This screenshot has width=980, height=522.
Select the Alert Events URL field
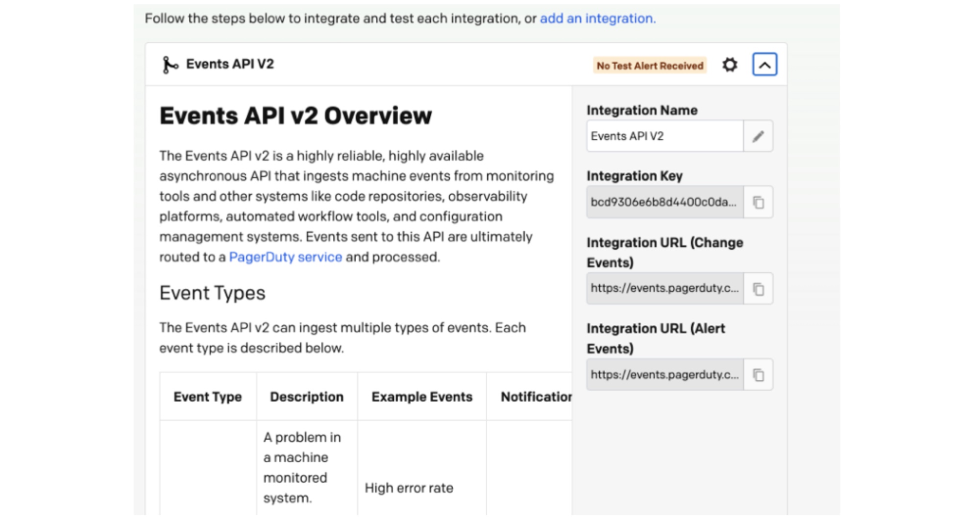click(x=665, y=375)
